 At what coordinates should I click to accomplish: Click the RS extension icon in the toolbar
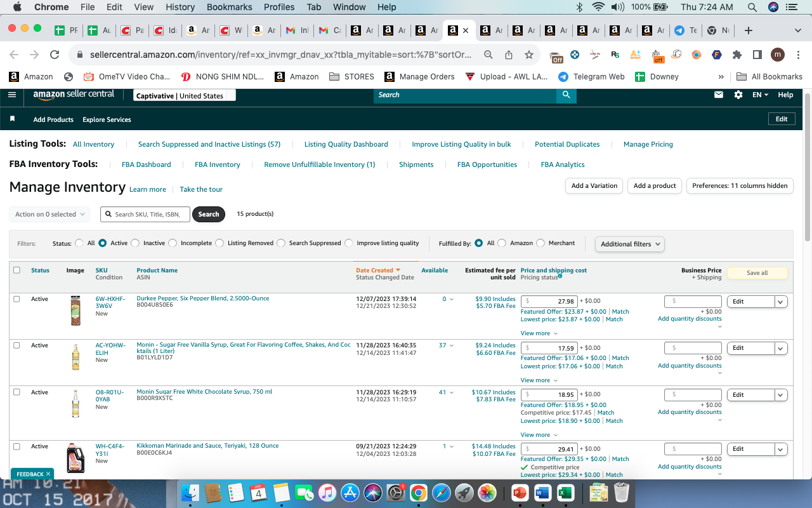(615, 55)
